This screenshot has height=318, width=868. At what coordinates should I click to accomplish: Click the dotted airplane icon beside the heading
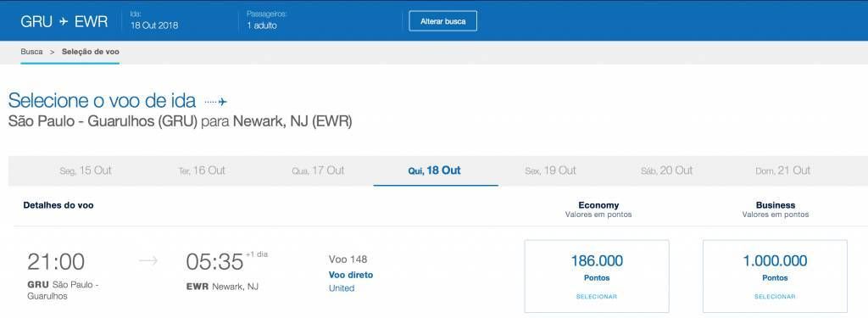tap(216, 102)
